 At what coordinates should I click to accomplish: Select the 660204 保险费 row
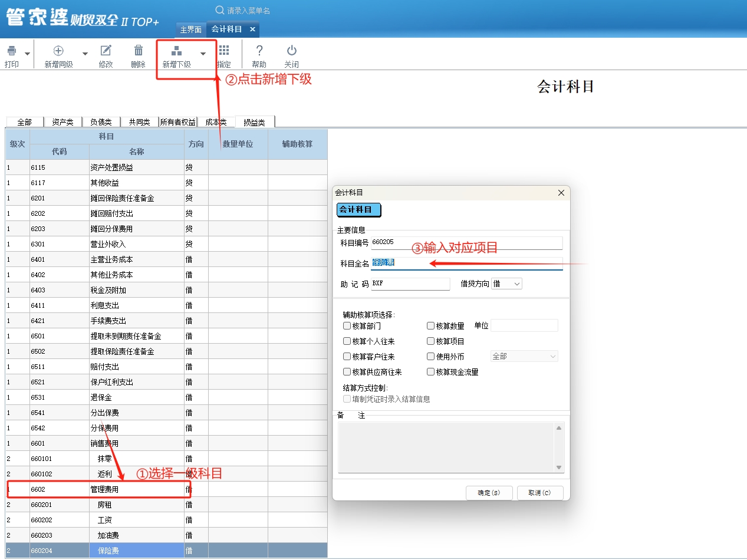click(x=166, y=551)
